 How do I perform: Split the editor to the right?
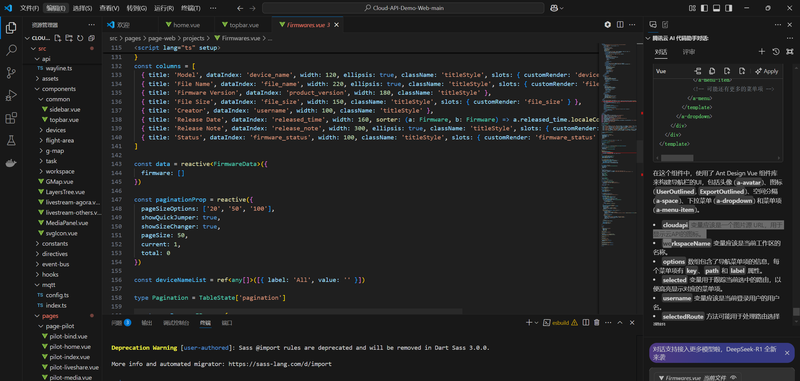[x=620, y=24]
